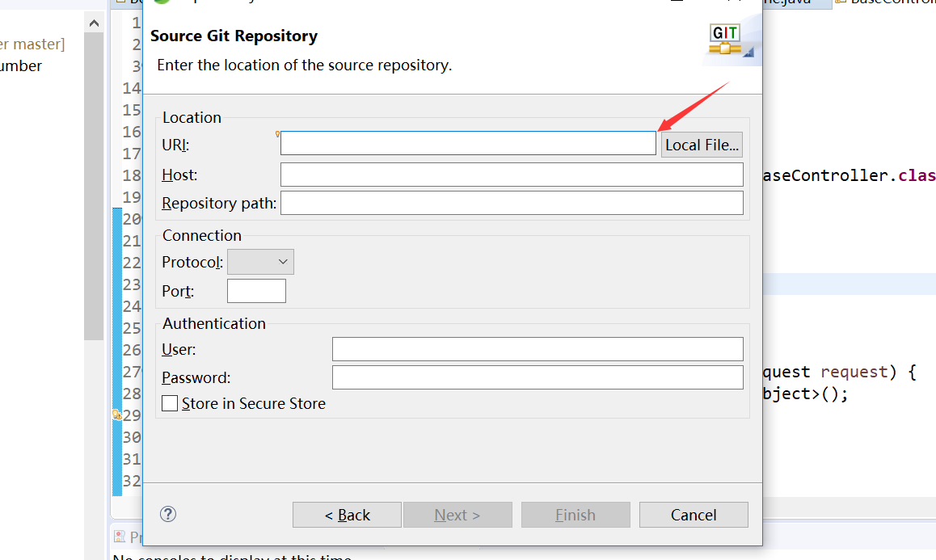Viewport: 936px width, 560px height.
Task: Cancel the Source Git Repository wizard
Action: [x=694, y=515]
